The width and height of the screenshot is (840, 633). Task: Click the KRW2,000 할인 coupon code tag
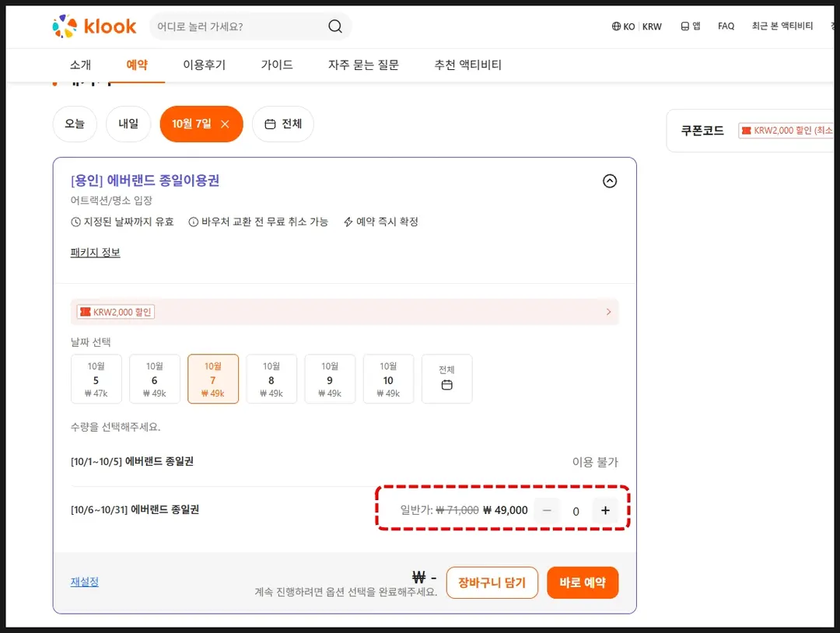(x=786, y=131)
